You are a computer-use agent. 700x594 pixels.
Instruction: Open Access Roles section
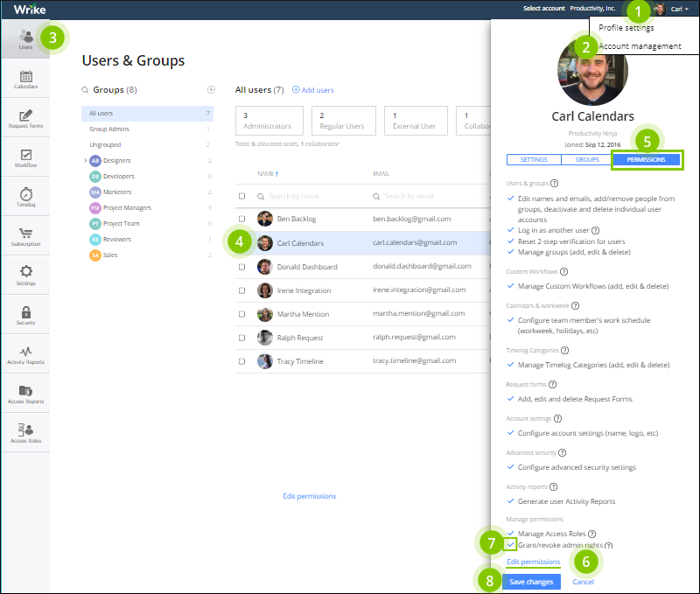pos(25,433)
